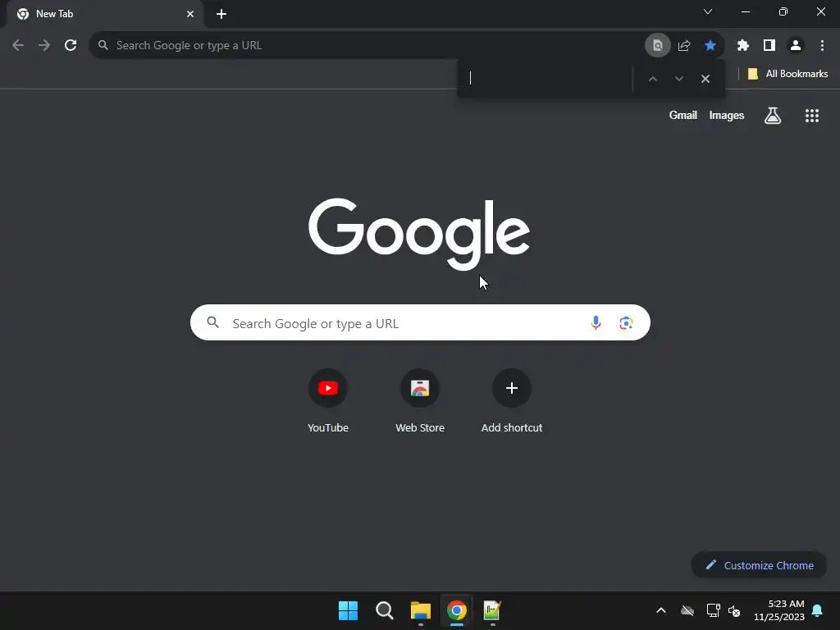
Task: Close the find bar
Action: 705,79
